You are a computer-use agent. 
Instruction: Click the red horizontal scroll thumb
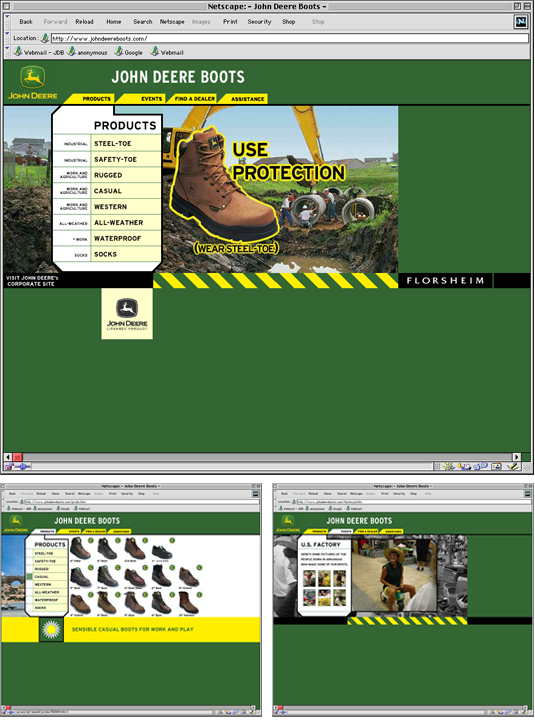[x=18, y=457]
